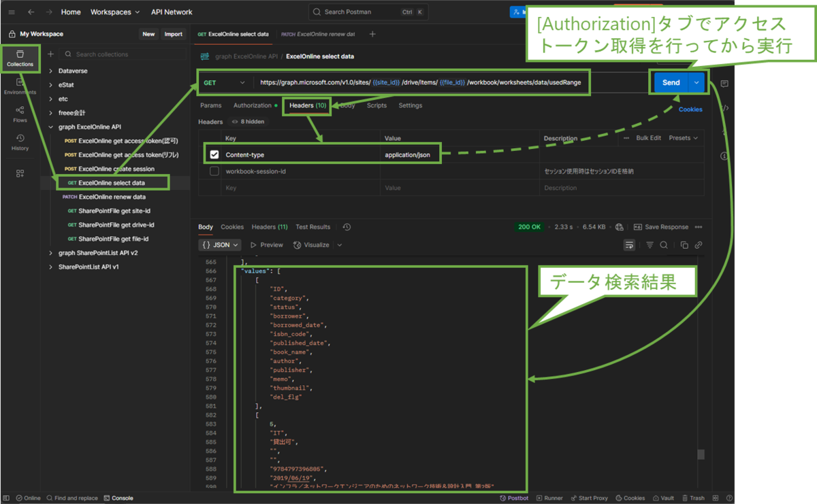Open response more options ellipsis
This screenshot has width=817, height=504.
tap(699, 227)
